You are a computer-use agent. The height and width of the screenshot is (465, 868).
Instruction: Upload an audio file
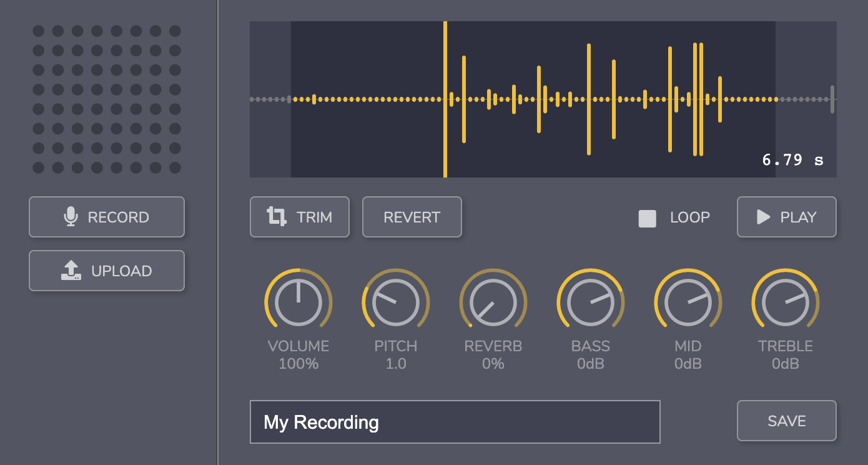106,270
